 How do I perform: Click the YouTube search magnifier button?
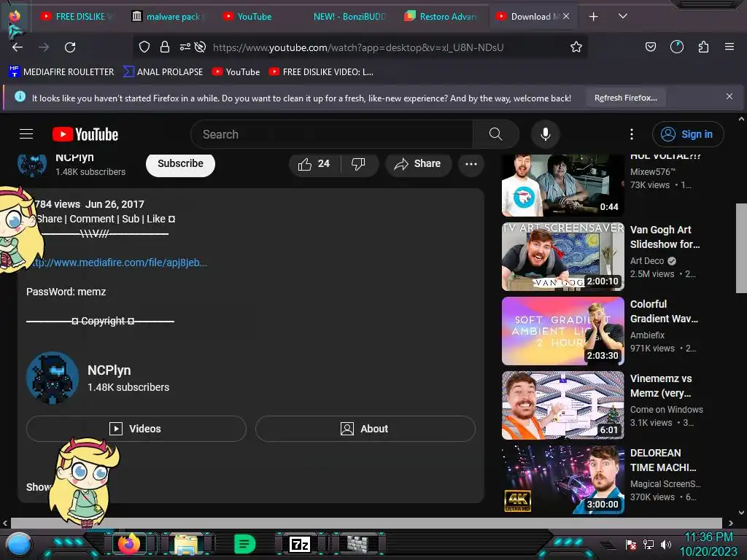pyautogui.click(x=495, y=134)
